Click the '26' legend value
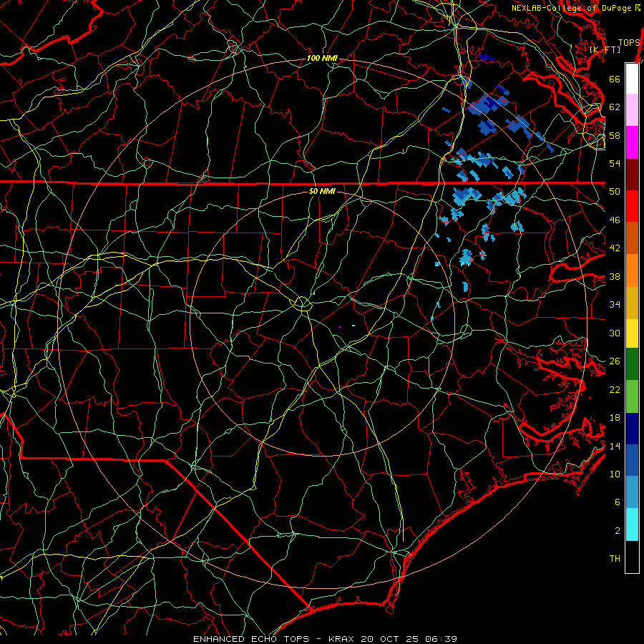This screenshot has height=644, width=644. click(x=615, y=361)
